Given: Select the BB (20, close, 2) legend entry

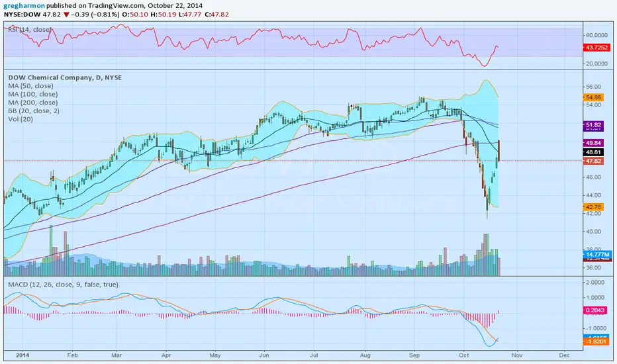Looking at the screenshot, I should [x=34, y=111].
